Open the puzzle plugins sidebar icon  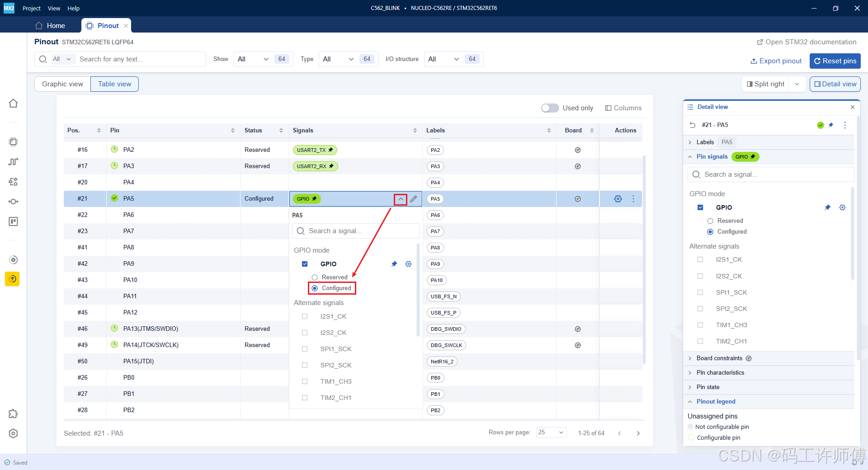(14, 414)
